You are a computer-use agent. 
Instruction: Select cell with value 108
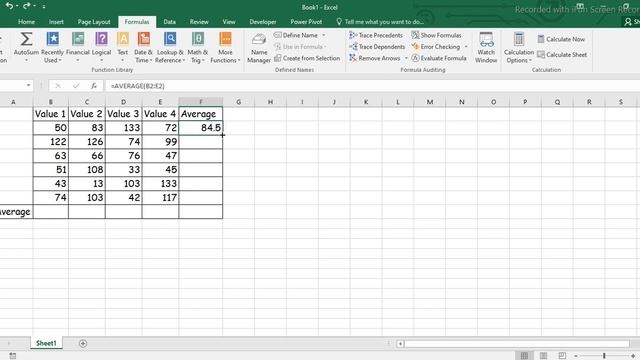[x=87, y=169]
